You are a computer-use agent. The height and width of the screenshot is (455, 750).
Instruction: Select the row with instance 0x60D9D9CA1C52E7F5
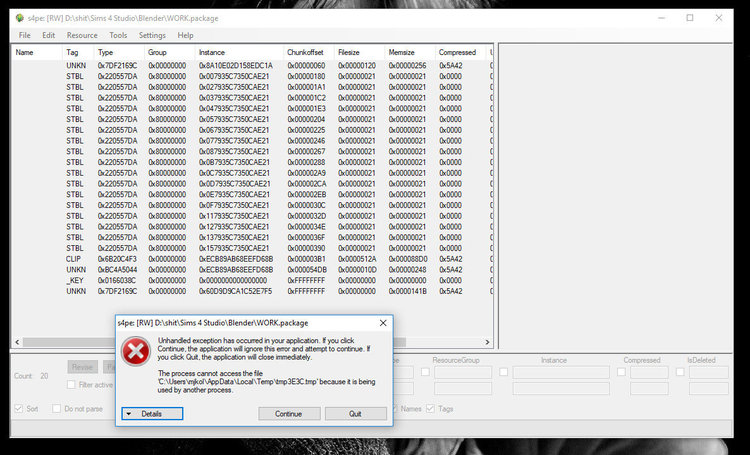(x=252, y=291)
